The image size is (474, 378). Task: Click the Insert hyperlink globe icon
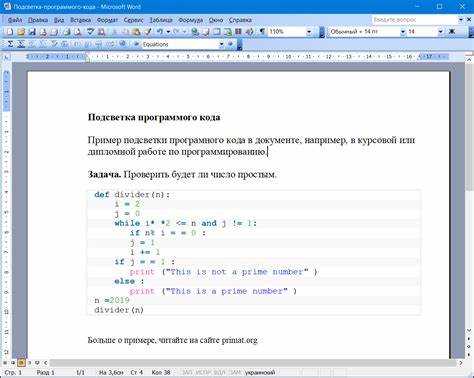click(x=195, y=32)
